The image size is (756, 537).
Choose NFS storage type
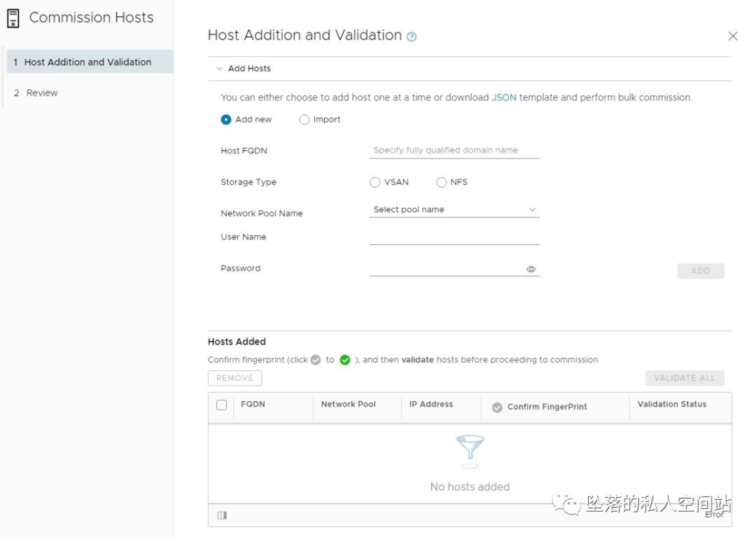[441, 183]
